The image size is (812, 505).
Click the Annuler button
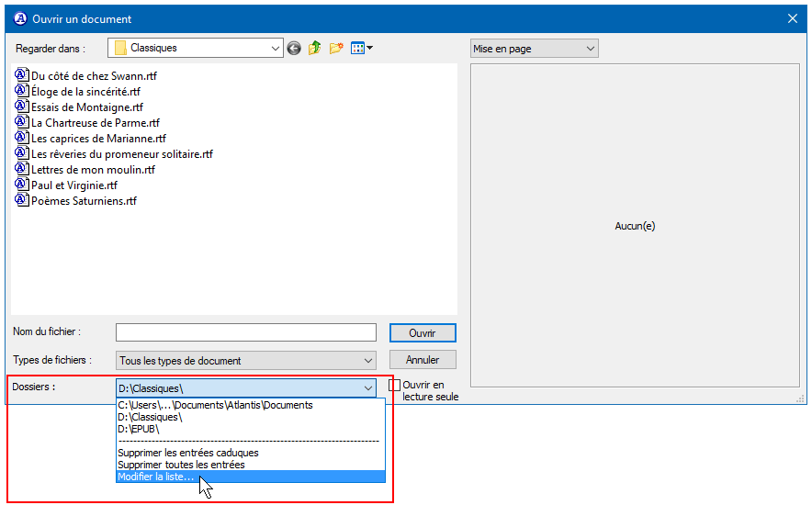(x=423, y=360)
